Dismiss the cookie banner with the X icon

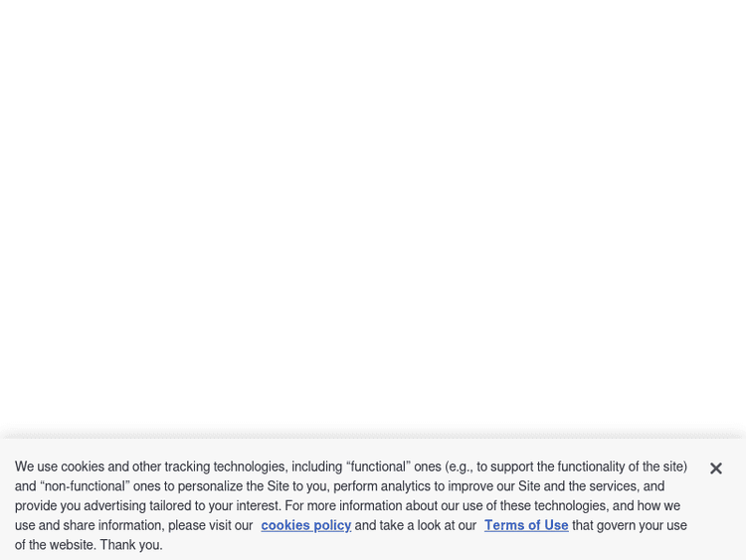point(715,468)
